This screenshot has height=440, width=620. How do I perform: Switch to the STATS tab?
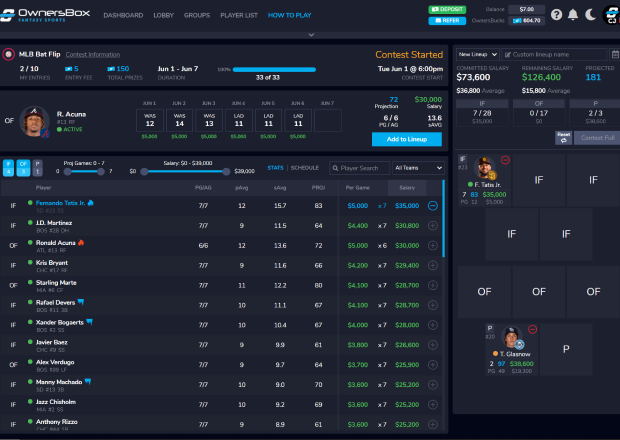(275, 168)
